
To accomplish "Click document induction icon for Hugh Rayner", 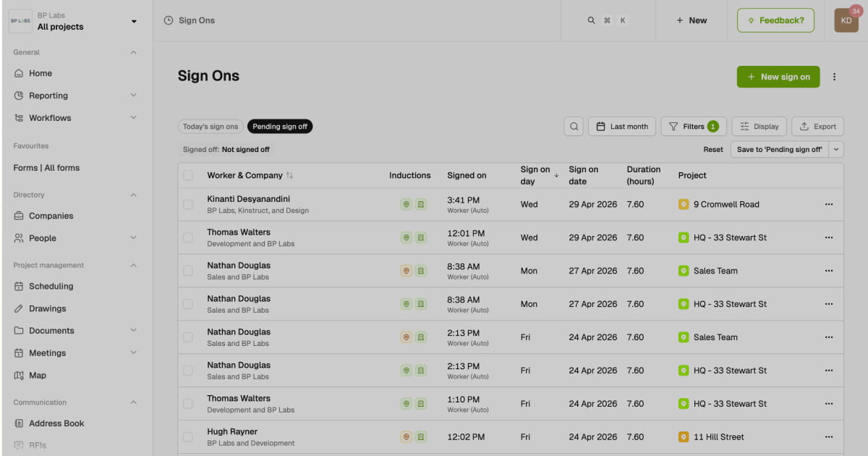I will click(421, 437).
